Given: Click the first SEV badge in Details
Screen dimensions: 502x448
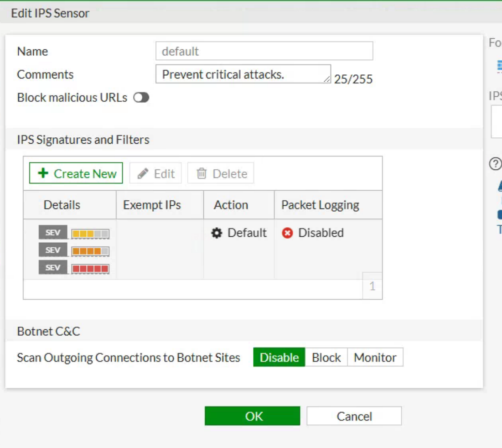Looking at the screenshot, I should (x=53, y=233).
